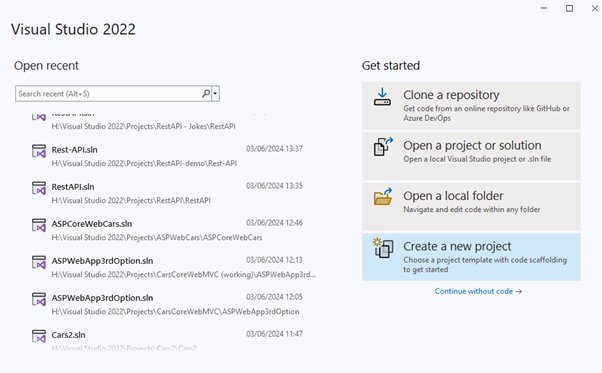The image size is (602, 373).
Task: Click the timestamp 03/06/2024 13:35
Action: click(274, 186)
